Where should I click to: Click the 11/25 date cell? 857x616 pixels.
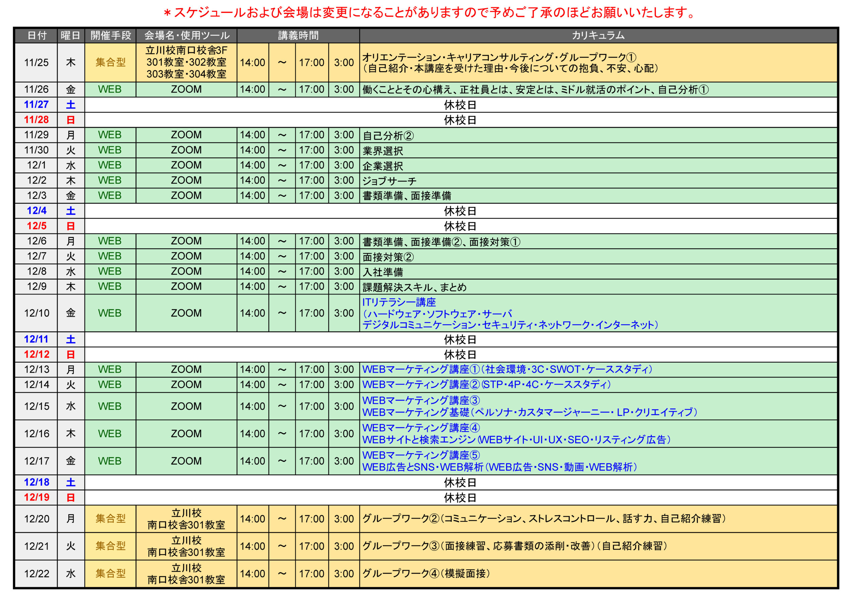(x=36, y=63)
